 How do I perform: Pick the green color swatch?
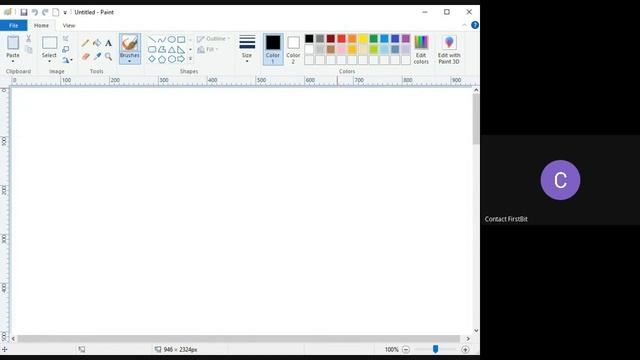click(x=373, y=39)
